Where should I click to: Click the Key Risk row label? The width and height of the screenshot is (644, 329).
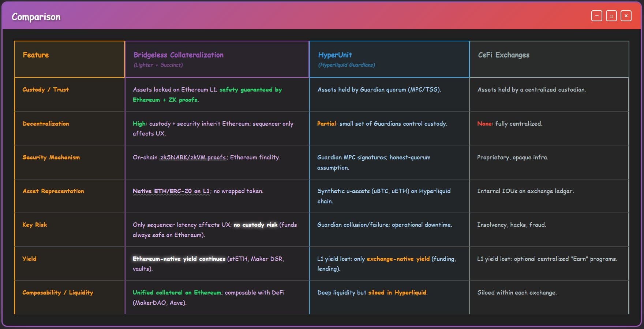(34, 225)
